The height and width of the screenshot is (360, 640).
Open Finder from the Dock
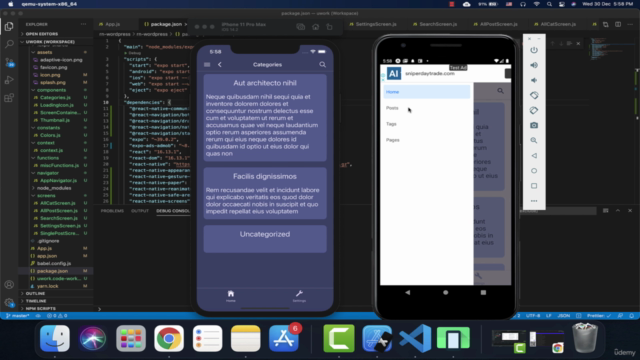pyautogui.click(x=55, y=338)
